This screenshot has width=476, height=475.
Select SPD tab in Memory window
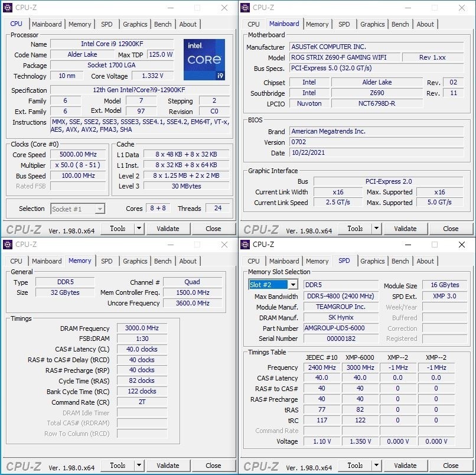coord(106,261)
